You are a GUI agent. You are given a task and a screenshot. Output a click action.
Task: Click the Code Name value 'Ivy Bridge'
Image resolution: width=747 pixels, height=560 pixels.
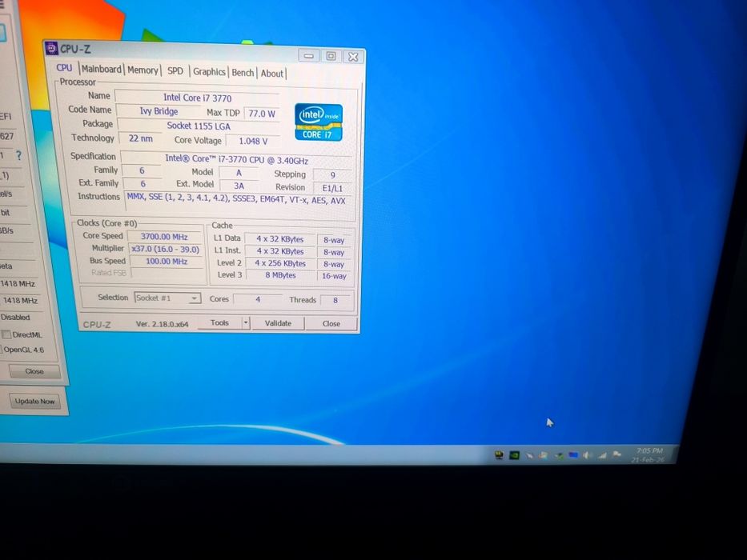click(x=159, y=111)
